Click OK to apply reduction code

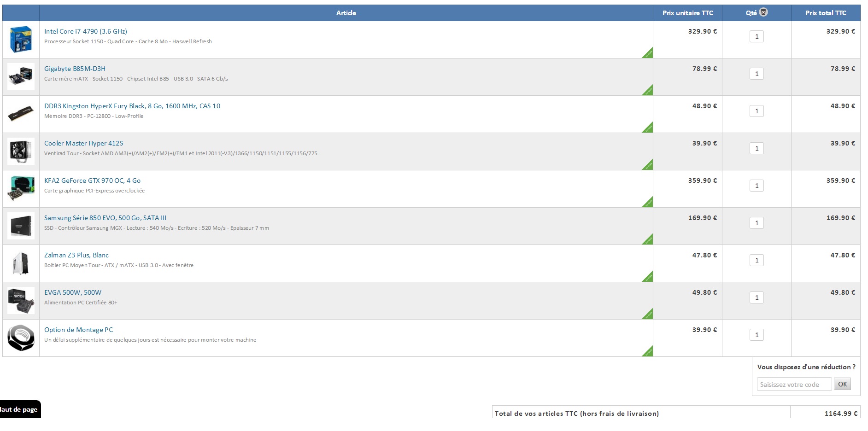point(842,384)
